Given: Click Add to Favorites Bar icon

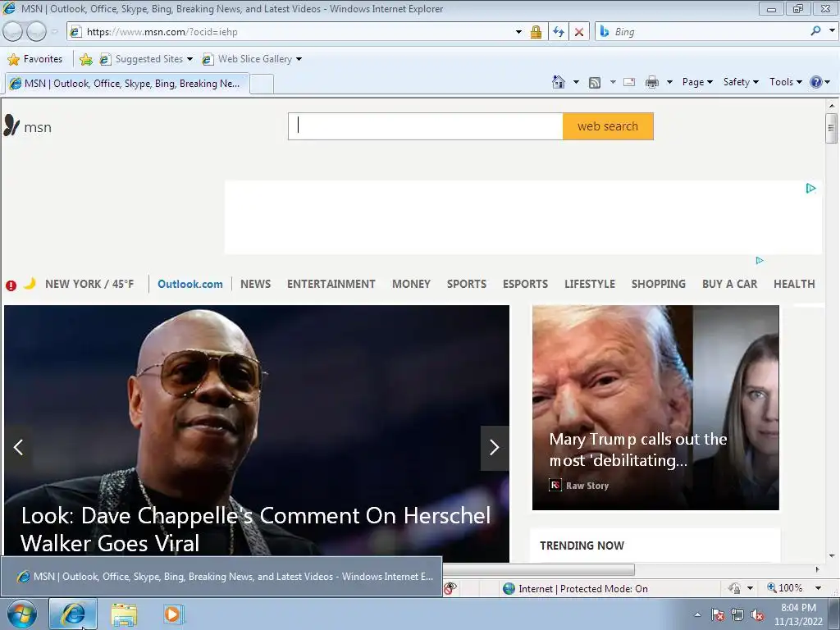Looking at the screenshot, I should click(85, 59).
